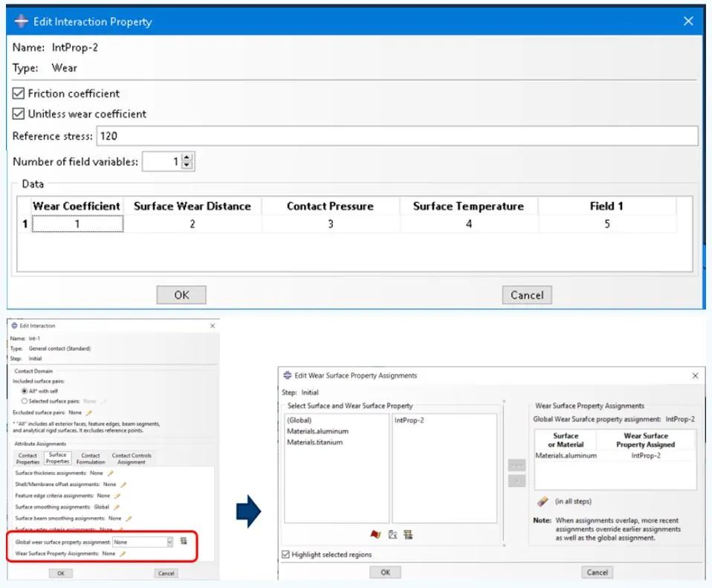The width and height of the screenshot is (712, 588).
Task: Select the 'Selected surface pairs' radio button
Action: 25,401
